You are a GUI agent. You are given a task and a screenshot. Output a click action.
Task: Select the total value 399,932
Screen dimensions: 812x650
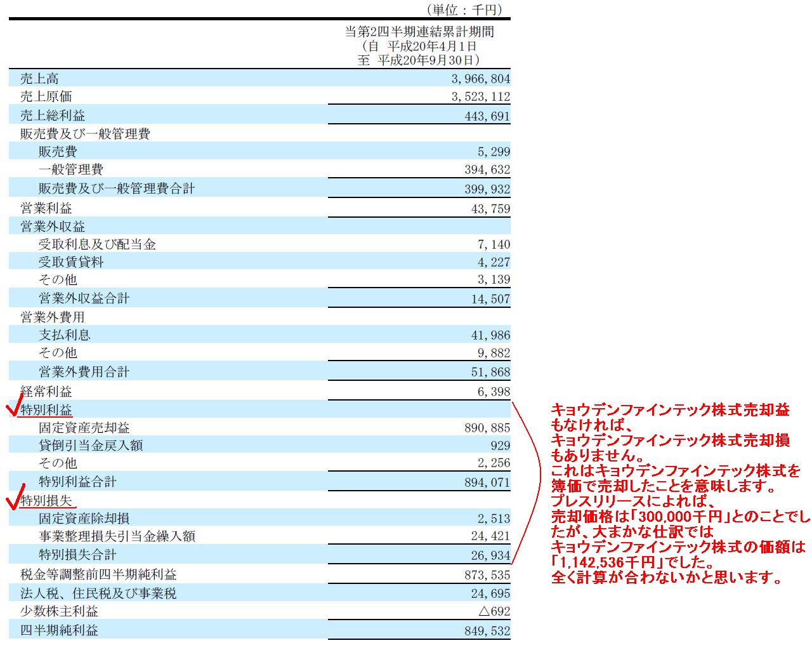pos(488,189)
